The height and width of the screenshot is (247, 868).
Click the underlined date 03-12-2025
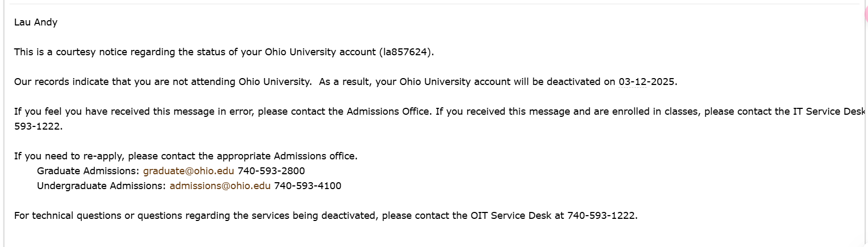647,82
